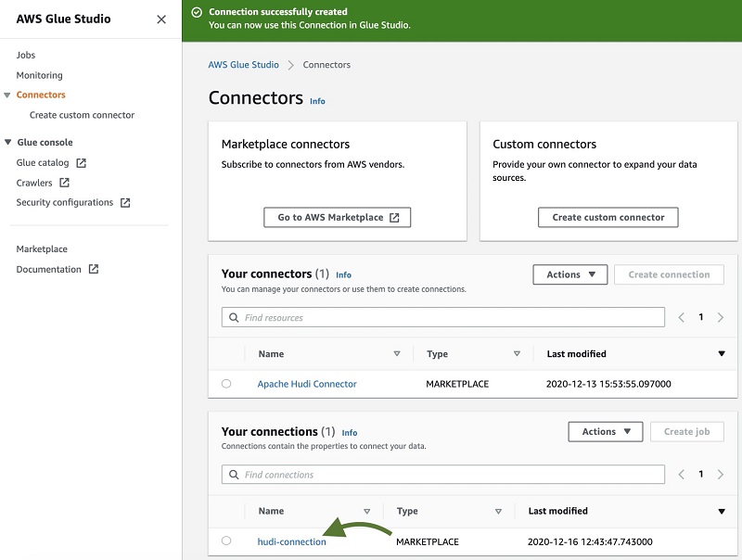Click the Connectors breadcrumb text
The image size is (742, 560).
326,65
